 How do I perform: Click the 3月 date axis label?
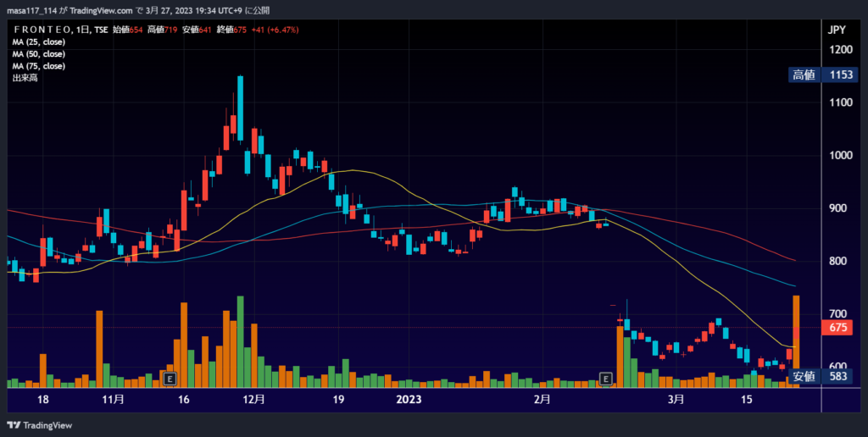click(x=676, y=400)
